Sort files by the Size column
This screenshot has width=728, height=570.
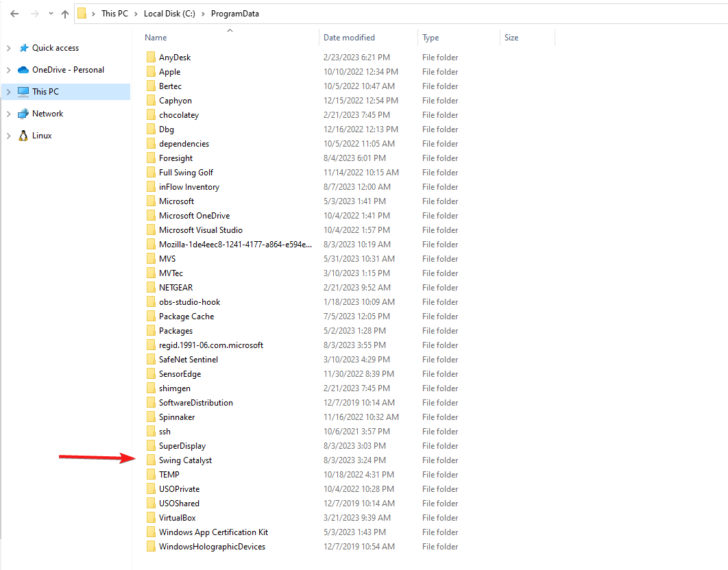point(511,38)
